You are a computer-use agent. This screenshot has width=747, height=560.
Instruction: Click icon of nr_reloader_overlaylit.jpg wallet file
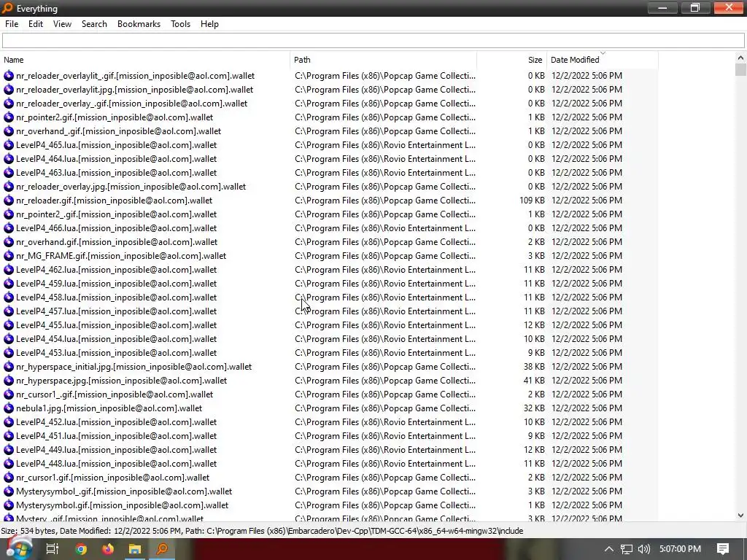9,90
